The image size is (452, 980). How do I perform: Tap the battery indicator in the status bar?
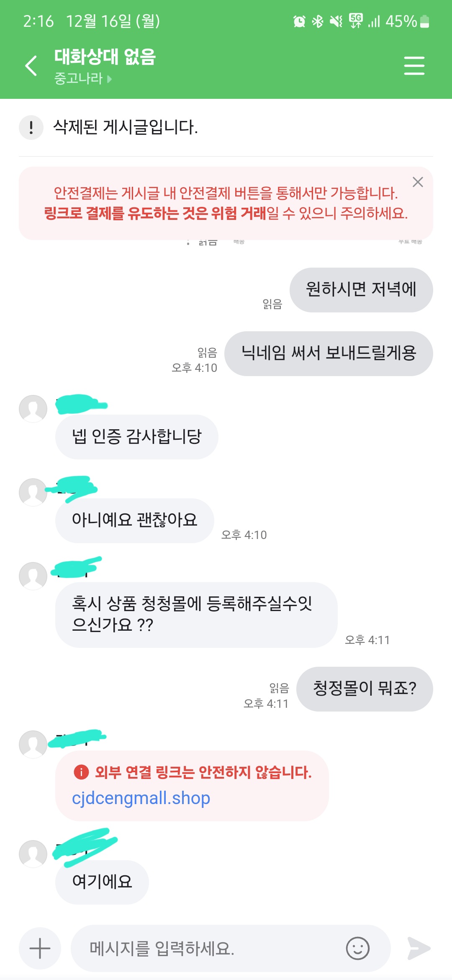coord(424,21)
